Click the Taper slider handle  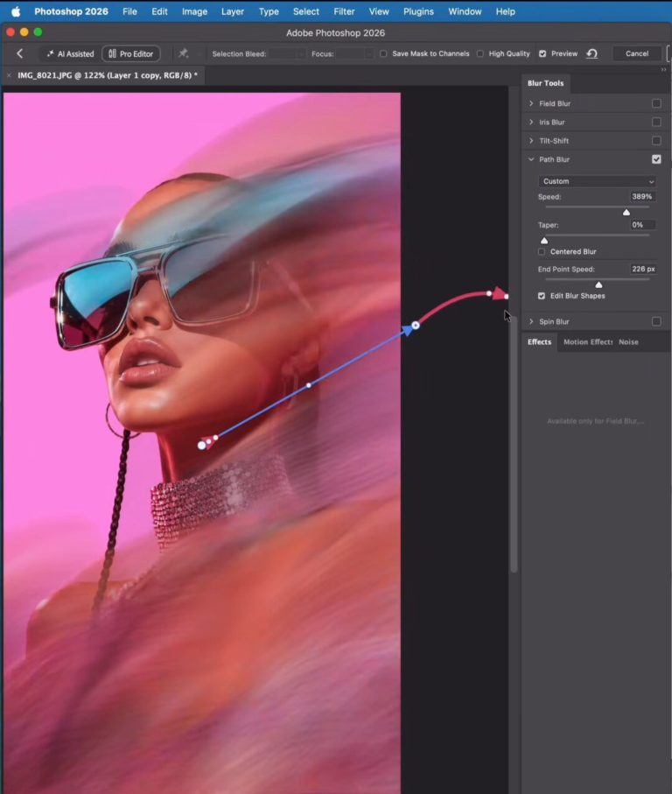544,241
